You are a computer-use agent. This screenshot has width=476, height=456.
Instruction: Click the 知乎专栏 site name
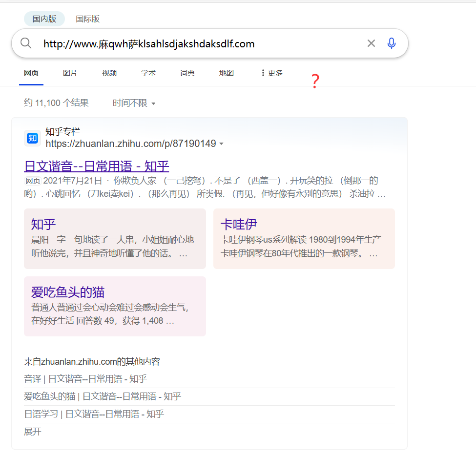point(63,132)
